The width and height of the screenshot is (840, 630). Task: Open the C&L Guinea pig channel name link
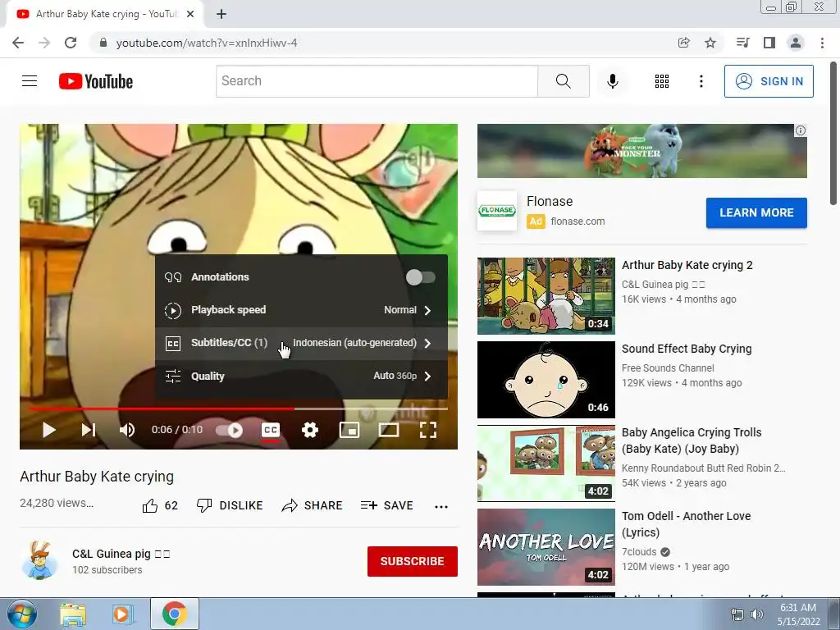121,554
